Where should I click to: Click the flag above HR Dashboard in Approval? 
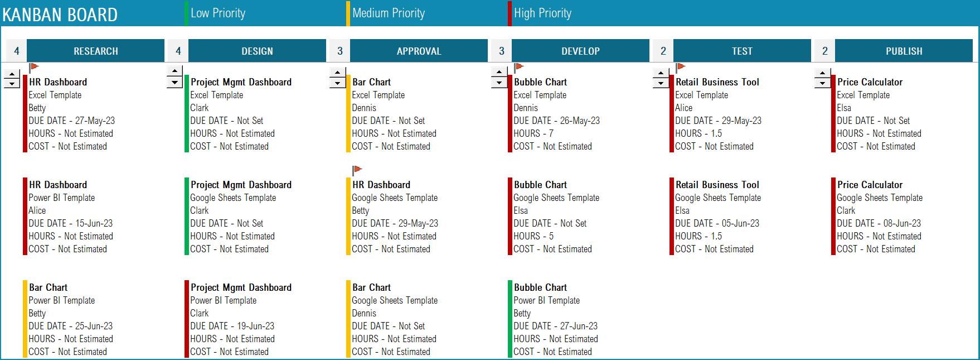[x=357, y=170]
